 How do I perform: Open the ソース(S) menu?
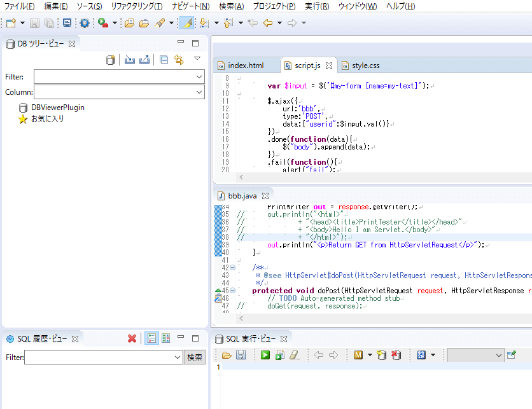pyautogui.click(x=89, y=6)
